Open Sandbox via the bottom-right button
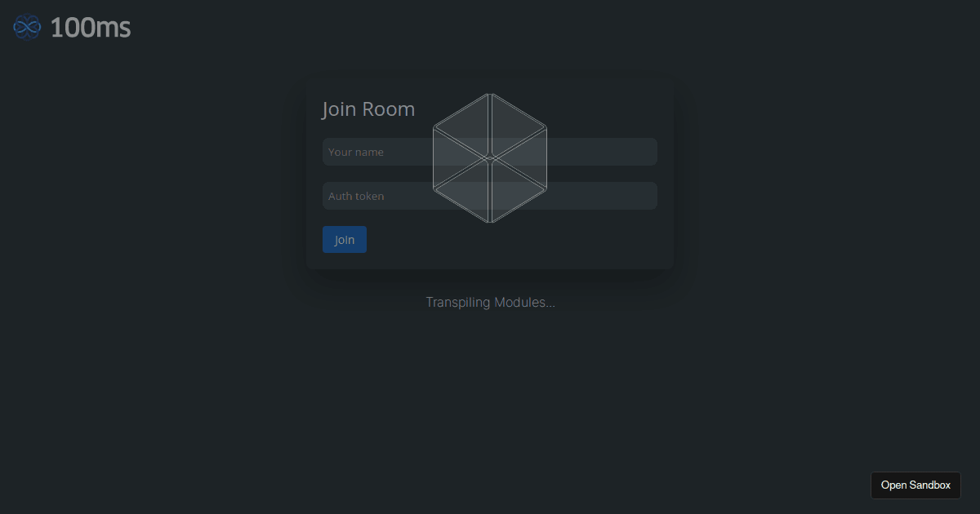 pyautogui.click(x=915, y=485)
